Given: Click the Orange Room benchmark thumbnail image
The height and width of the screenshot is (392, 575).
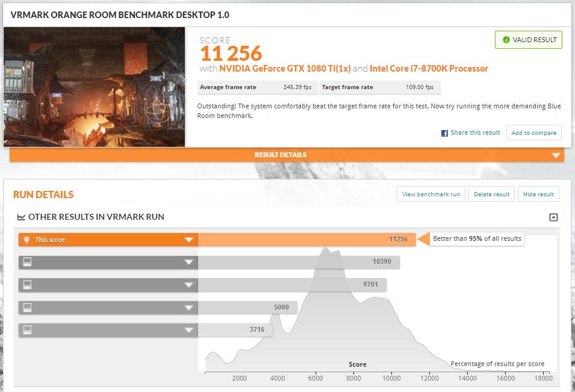Looking at the screenshot, I should coord(95,87).
